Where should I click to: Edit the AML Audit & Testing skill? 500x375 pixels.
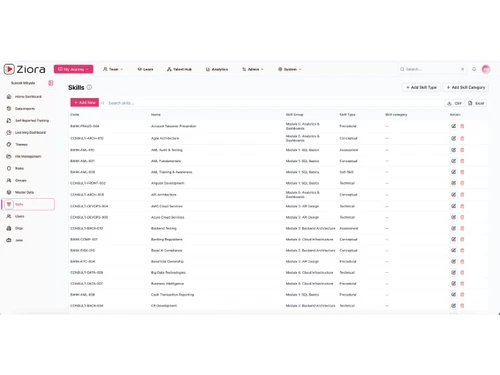click(x=453, y=150)
